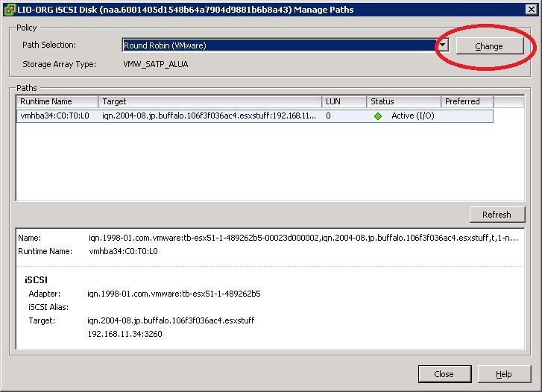Click the VMware disk icon in title bar
Screen dimensions: 542x392
(8, 10)
